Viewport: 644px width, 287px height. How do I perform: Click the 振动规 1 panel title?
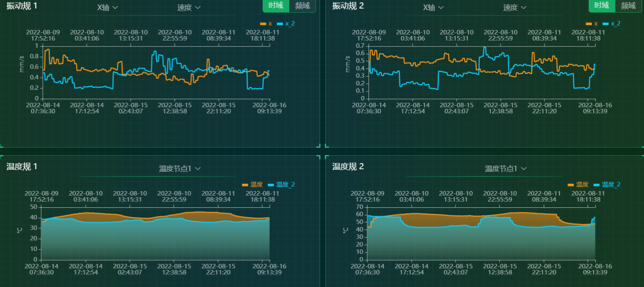(21, 6)
